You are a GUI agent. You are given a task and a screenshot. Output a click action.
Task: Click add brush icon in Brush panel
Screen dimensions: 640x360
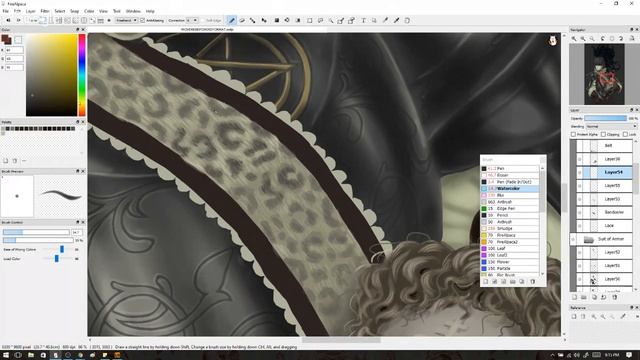(x=485, y=282)
